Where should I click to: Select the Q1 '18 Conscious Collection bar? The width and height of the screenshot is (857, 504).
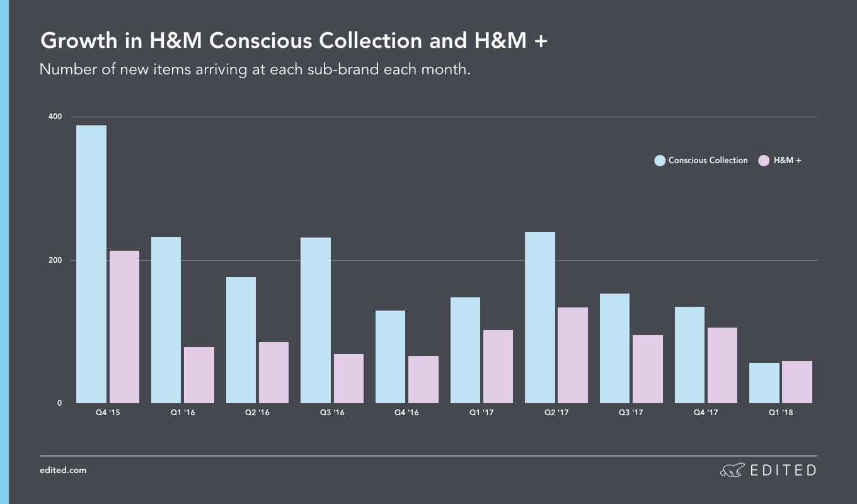tap(764, 383)
